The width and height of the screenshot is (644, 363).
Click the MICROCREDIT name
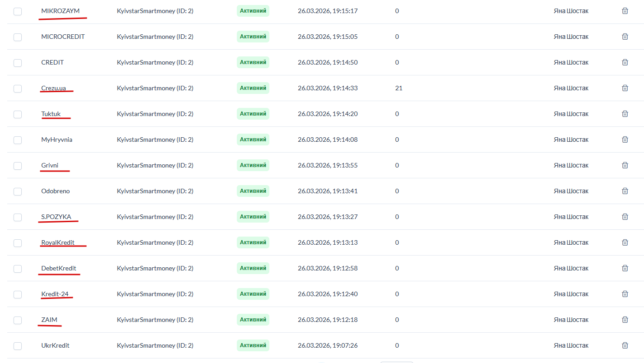point(63,37)
